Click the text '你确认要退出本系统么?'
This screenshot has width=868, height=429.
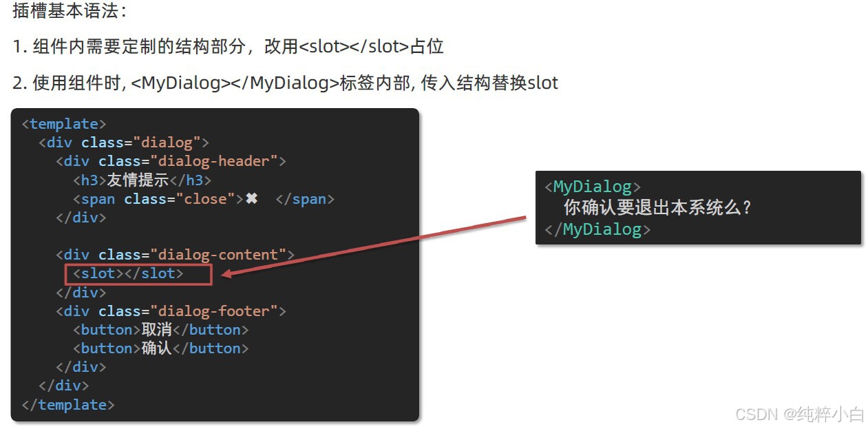point(657,208)
